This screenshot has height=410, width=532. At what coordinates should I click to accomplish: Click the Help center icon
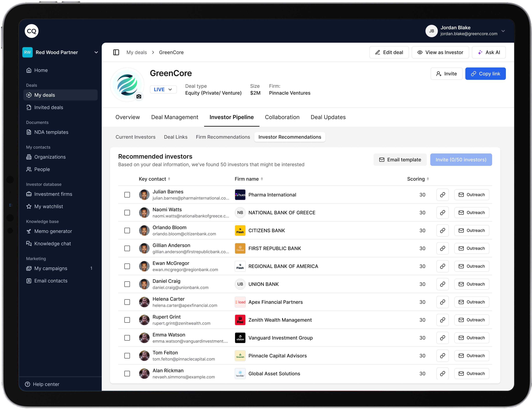(27, 384)
